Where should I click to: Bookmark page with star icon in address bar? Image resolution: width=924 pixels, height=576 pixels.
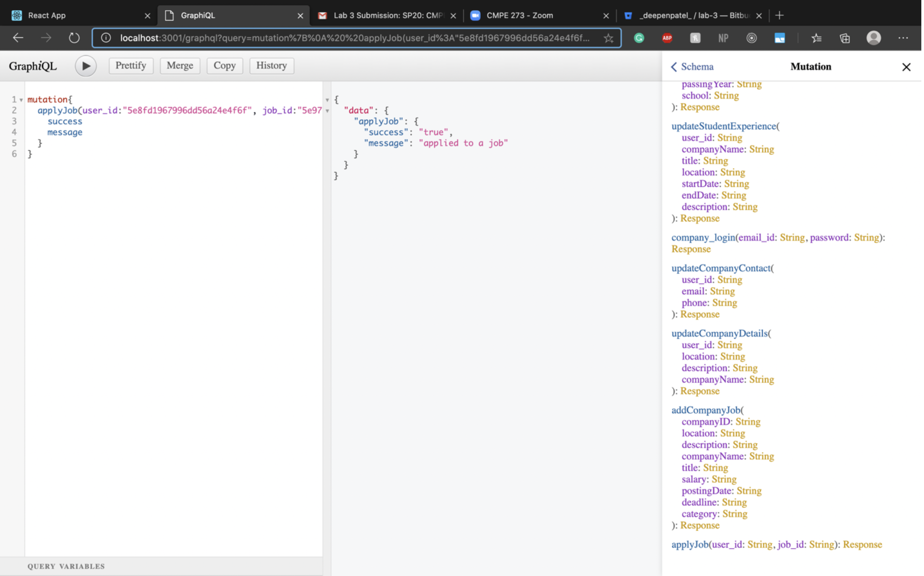click(x=608, y=38)
